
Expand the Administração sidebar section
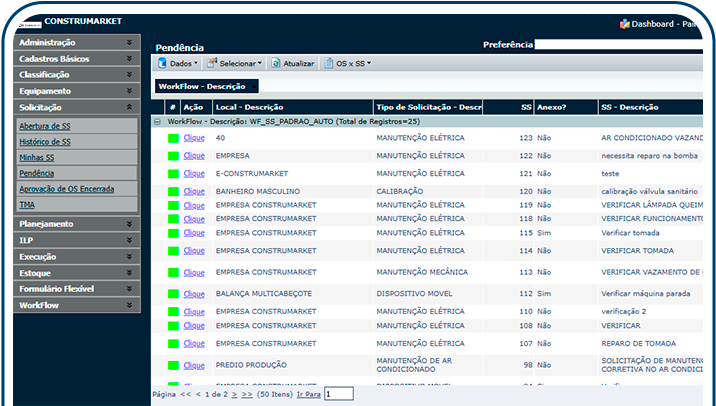[129, 43]
